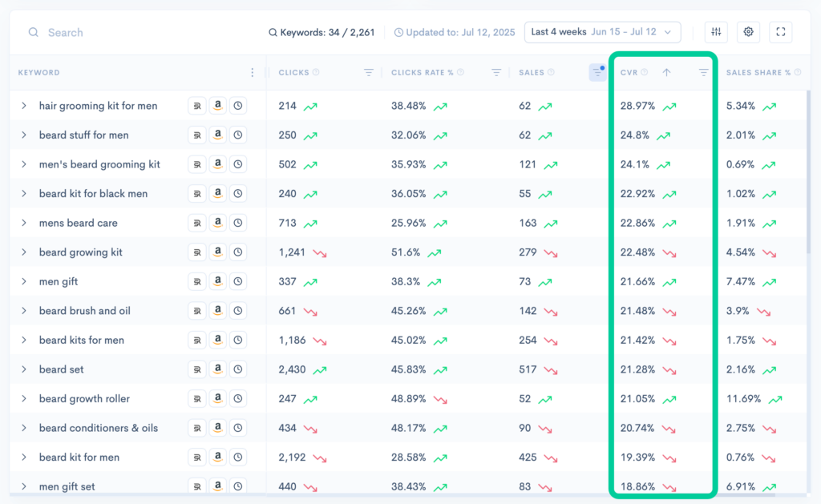Click the 51.6% clicks rate value
Viewport: 821px width, 504px height.
[x=405, y=252]
